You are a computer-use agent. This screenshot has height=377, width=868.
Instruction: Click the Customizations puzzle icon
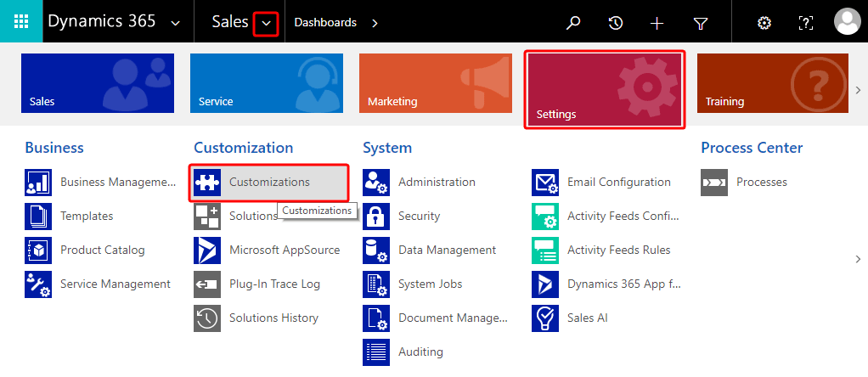(x=207, y=183)
